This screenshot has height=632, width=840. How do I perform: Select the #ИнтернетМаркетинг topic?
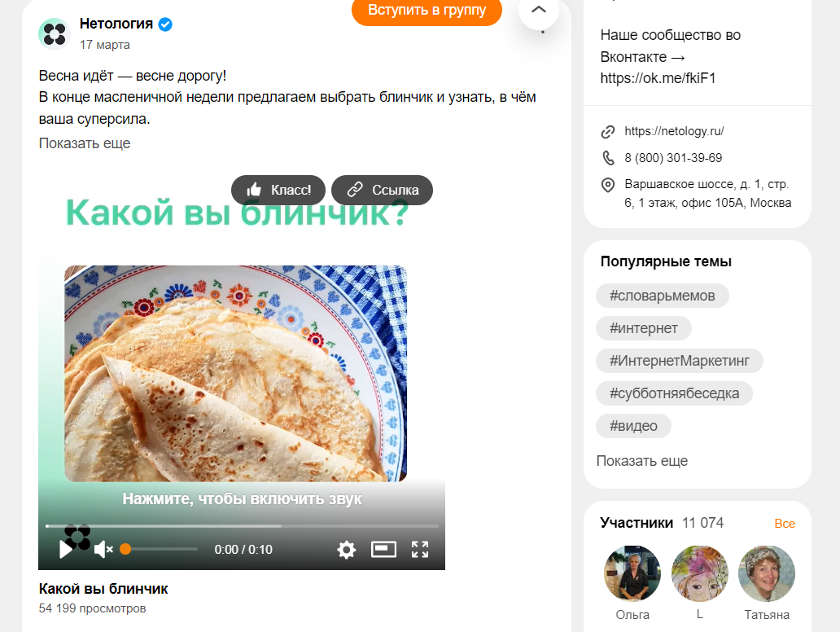tap(680, 361)
